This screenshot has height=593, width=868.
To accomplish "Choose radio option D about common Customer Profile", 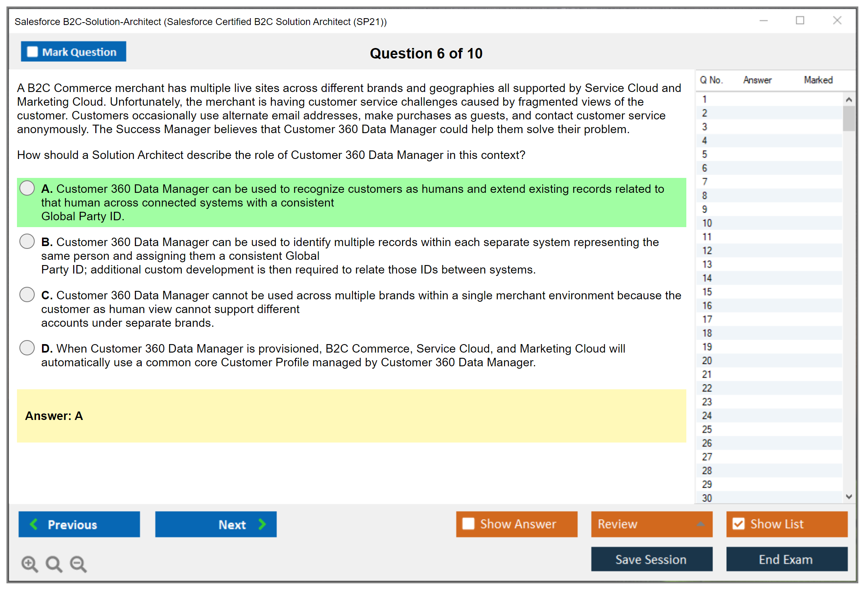I will pyautogui.click(x=27, y=348).
